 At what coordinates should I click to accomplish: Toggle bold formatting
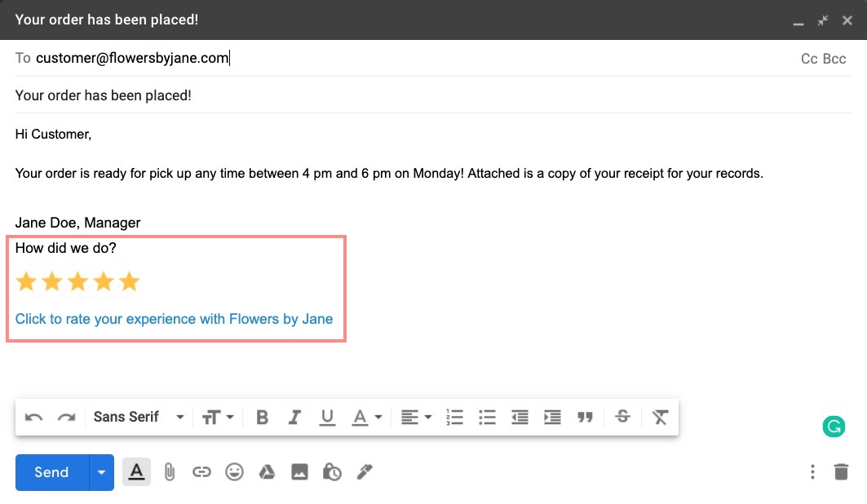pyautogui.click(x=263, y=418)
